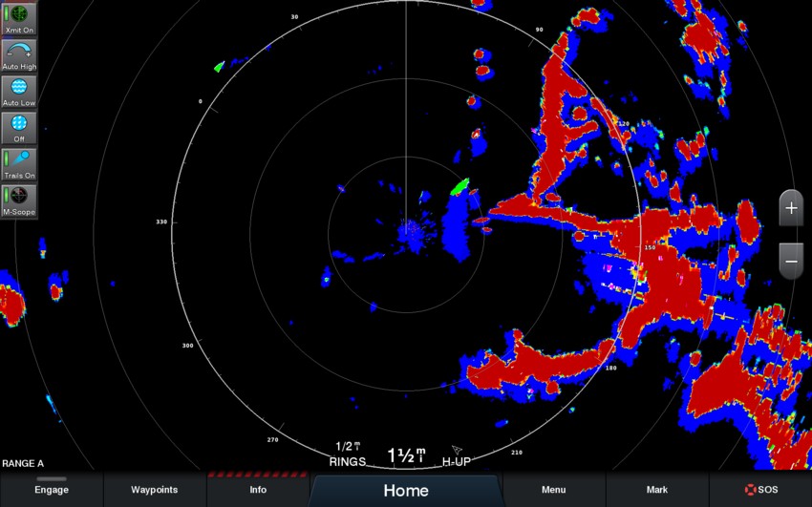Open rain clutter Off setting
This screenshot has height=507, width=812.
point(18,128)
